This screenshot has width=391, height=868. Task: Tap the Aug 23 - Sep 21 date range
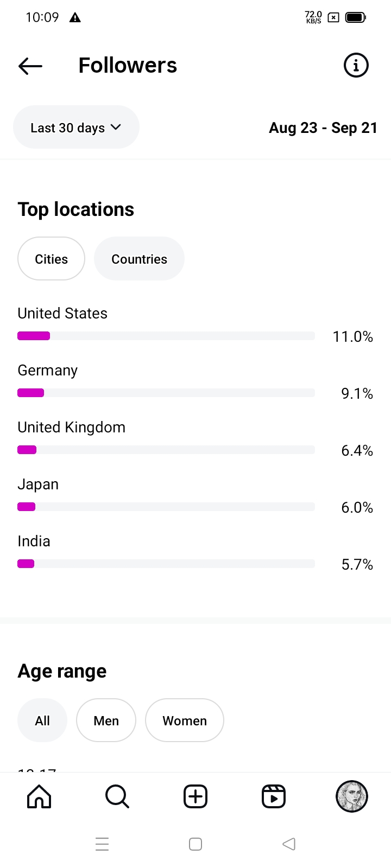pos(323,128)
